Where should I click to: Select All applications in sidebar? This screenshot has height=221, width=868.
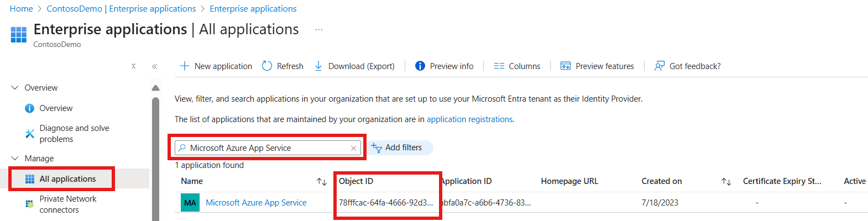coord(61,179)
